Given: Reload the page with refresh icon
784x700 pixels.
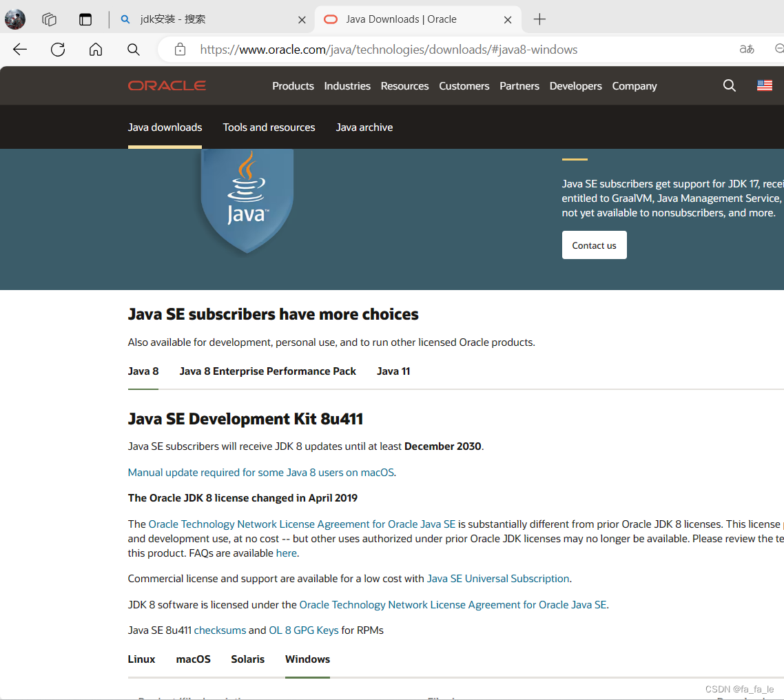Looking at the screenshot, I should tap(58, 50).
